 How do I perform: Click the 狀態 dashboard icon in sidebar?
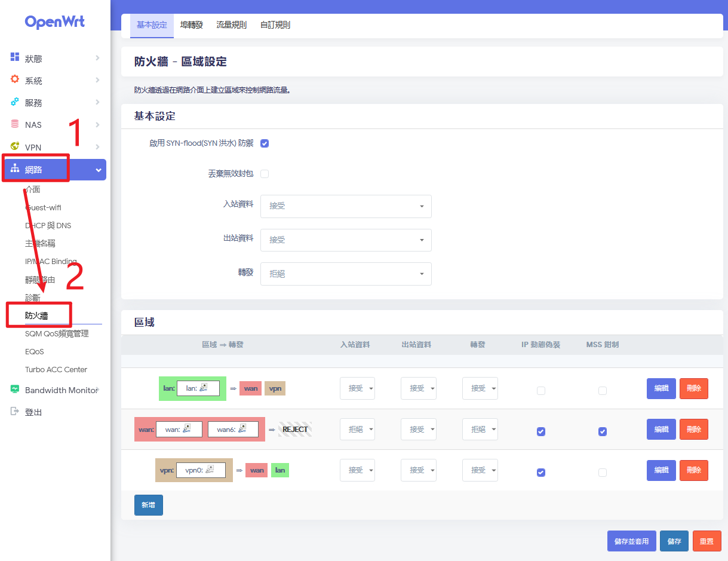point(15,57)
